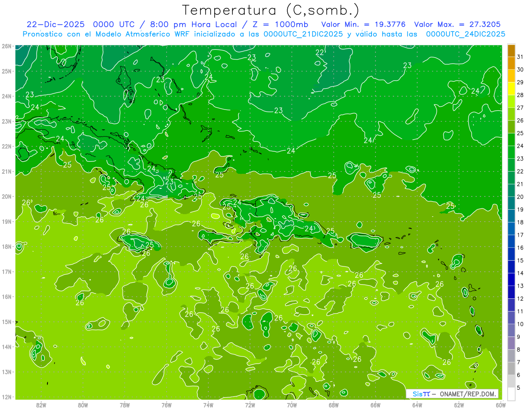Click the longitude axis label "72W"

coord(250,405)
